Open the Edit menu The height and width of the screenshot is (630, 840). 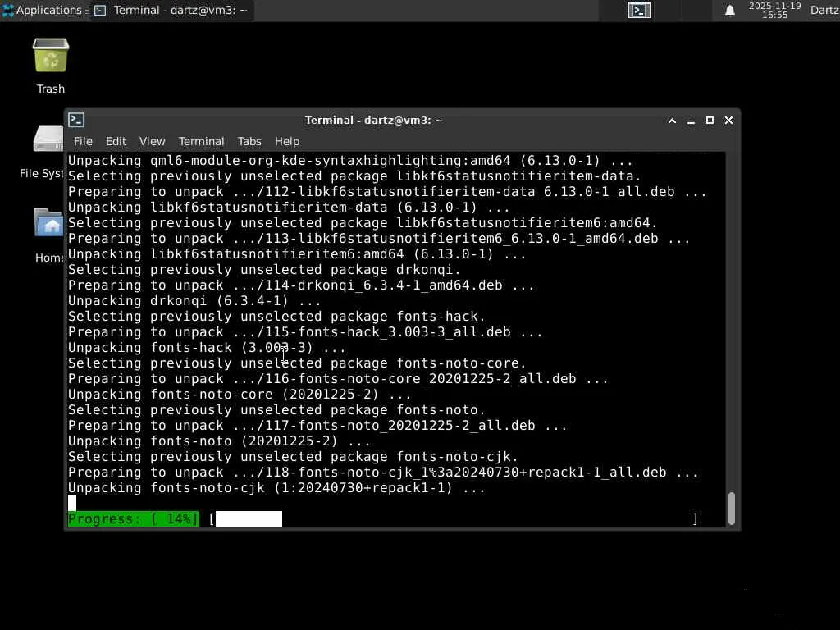pyautogui.click(x=116, y=141)
